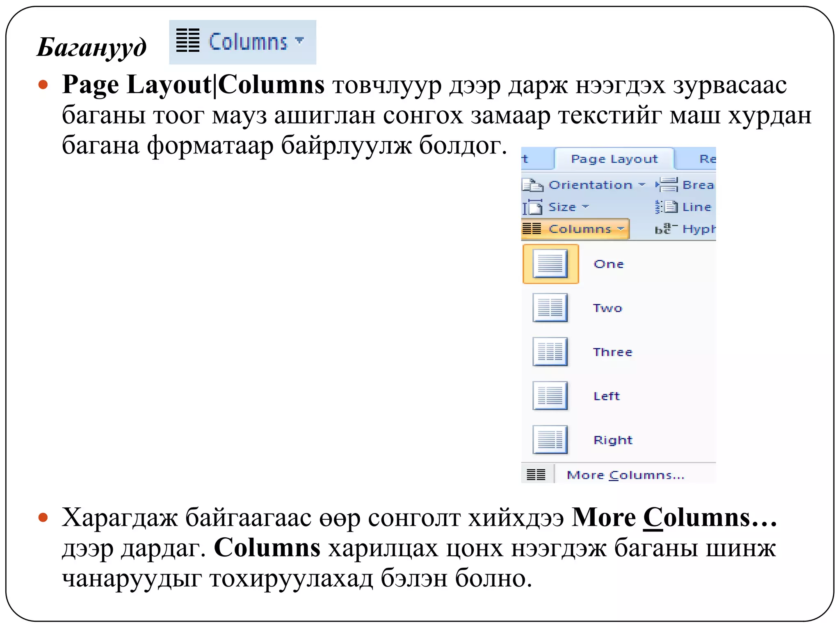
Task: Click the Orientation page icon
Action: [533, 185]
